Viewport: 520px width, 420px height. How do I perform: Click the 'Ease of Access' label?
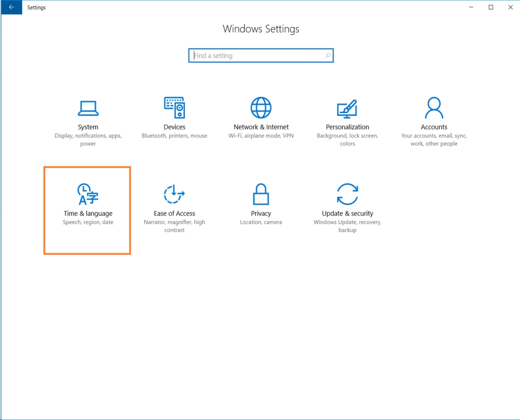175,213
